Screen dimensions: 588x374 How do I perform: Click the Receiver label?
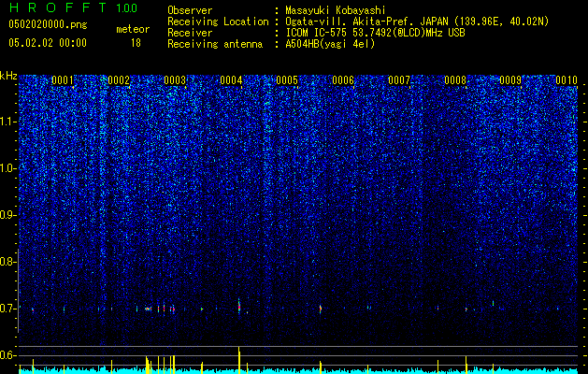[x=190, y=33]
